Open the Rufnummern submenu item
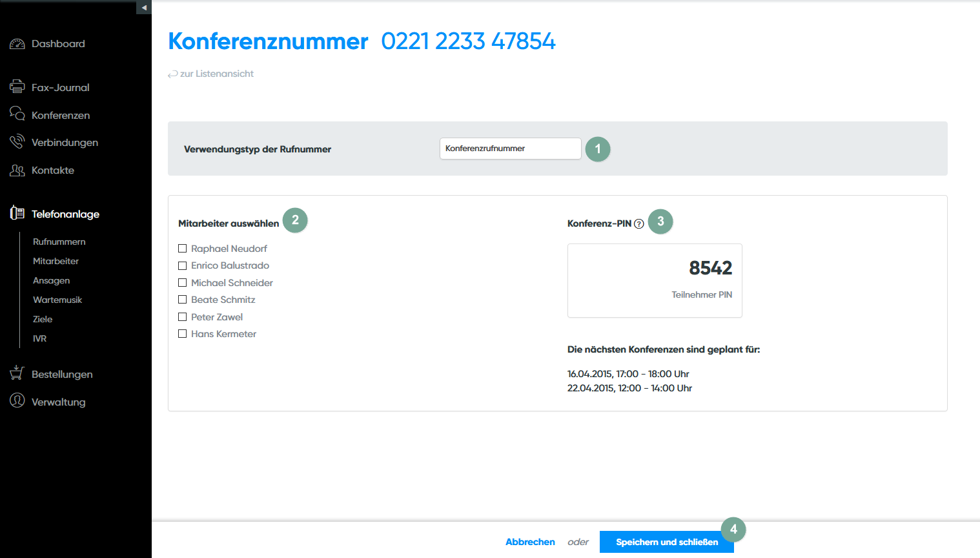980x558 pixels. click(59, 242)
